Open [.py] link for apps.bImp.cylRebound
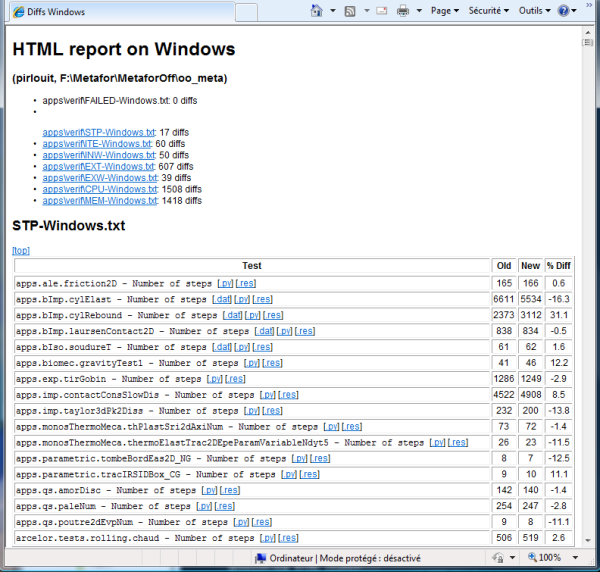600x572 pixels. (252, 315)
